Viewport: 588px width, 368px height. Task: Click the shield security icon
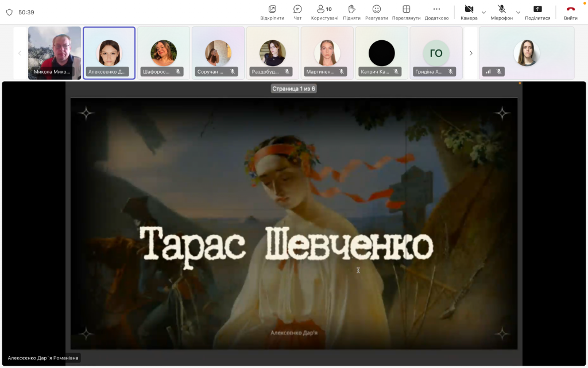9,12
